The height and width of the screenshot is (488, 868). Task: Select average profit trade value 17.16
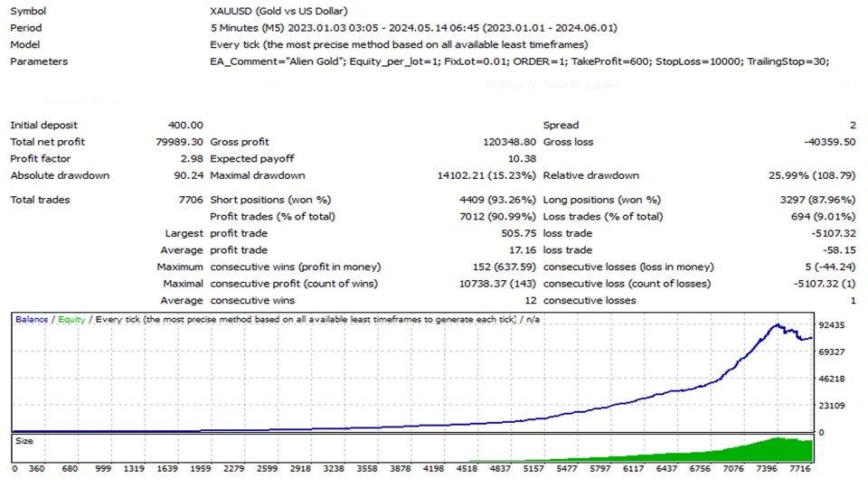tap(523, 250)
